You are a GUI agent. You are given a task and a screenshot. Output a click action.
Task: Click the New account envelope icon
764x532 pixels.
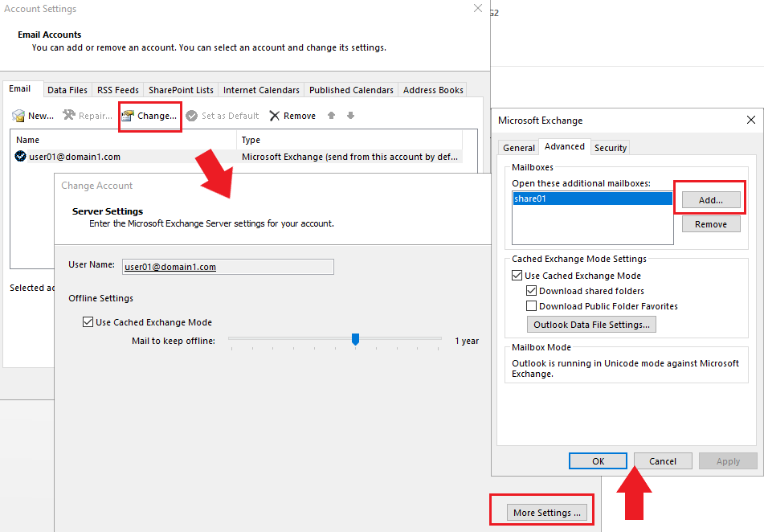click(x=18, y=116)
